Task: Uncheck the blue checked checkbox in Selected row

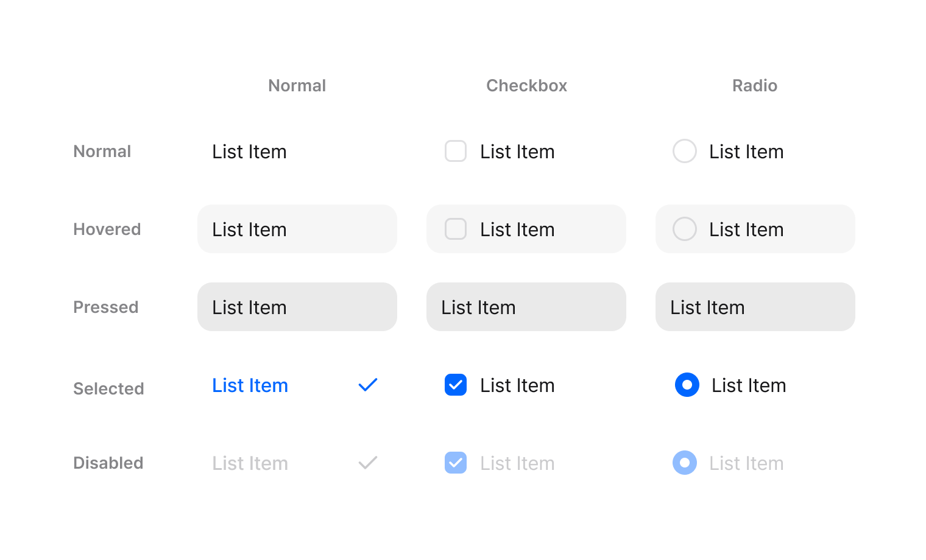Action: pyautogui.click(x=456, y=385)
